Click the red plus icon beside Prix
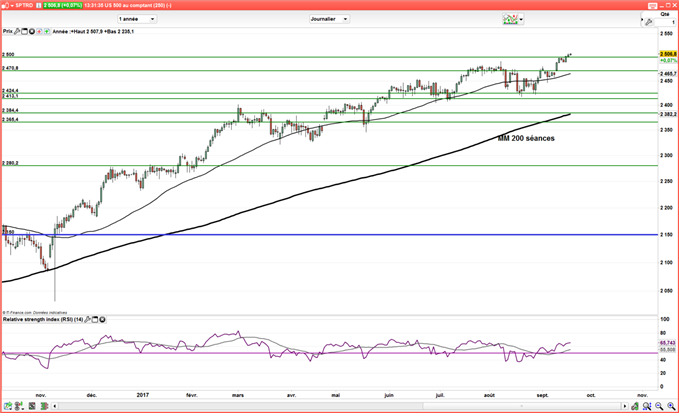The width and height of the screenshot is (679, 413). click(x=39, y=31)
